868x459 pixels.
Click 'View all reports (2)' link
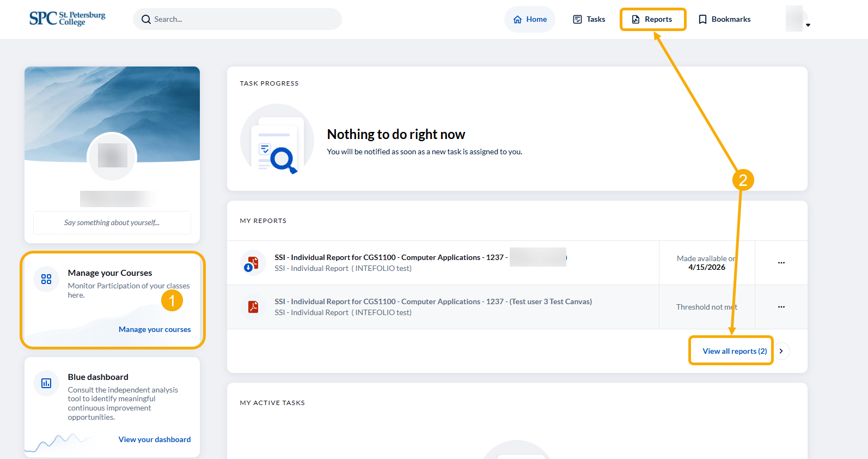click(735, 351)
